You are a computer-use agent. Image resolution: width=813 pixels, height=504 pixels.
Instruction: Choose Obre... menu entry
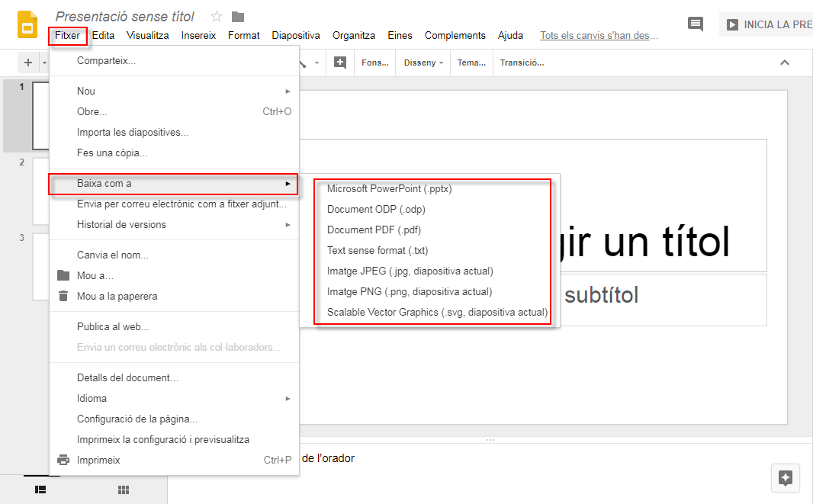pos(174,111)
